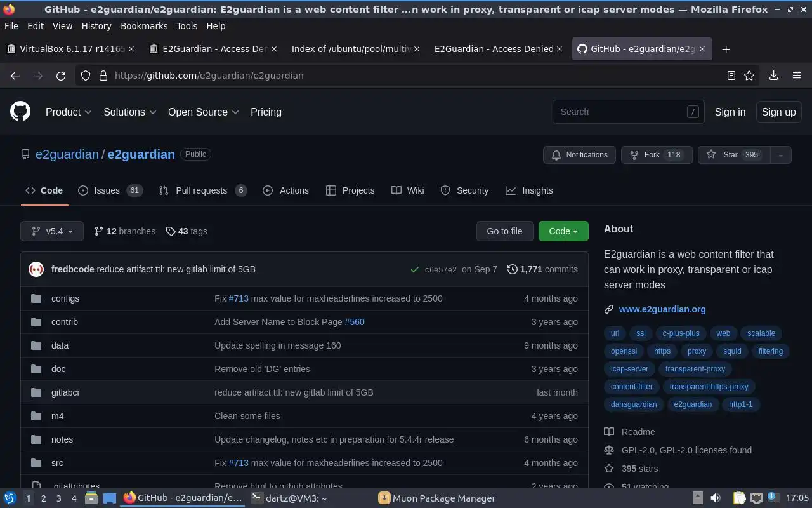Click the Readme book icon

pyautogui.click(x=609, y=432)
